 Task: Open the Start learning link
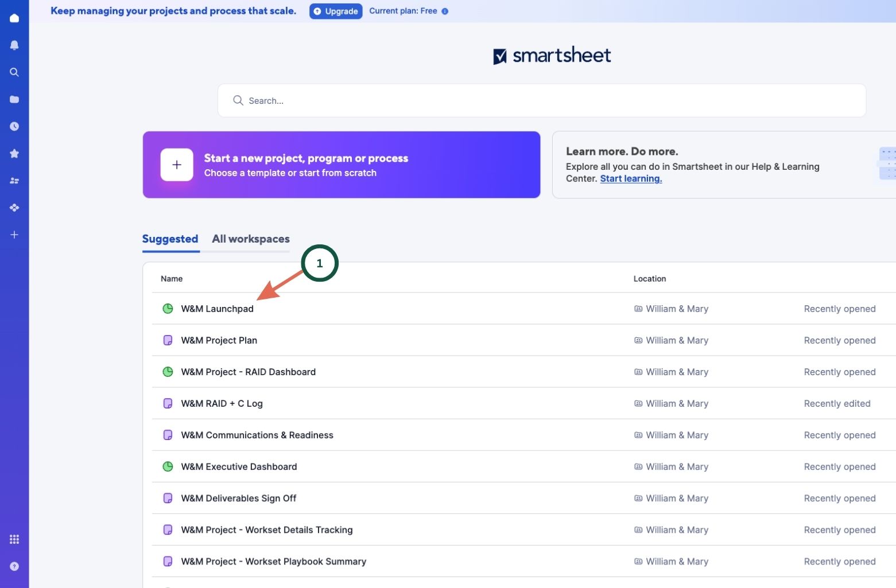631,178
